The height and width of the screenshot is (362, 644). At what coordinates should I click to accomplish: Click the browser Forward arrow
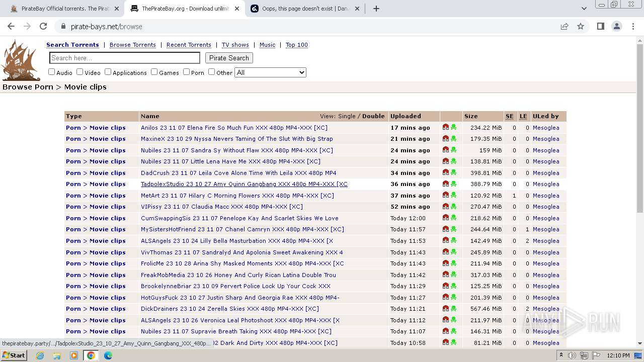pos(27,27)
